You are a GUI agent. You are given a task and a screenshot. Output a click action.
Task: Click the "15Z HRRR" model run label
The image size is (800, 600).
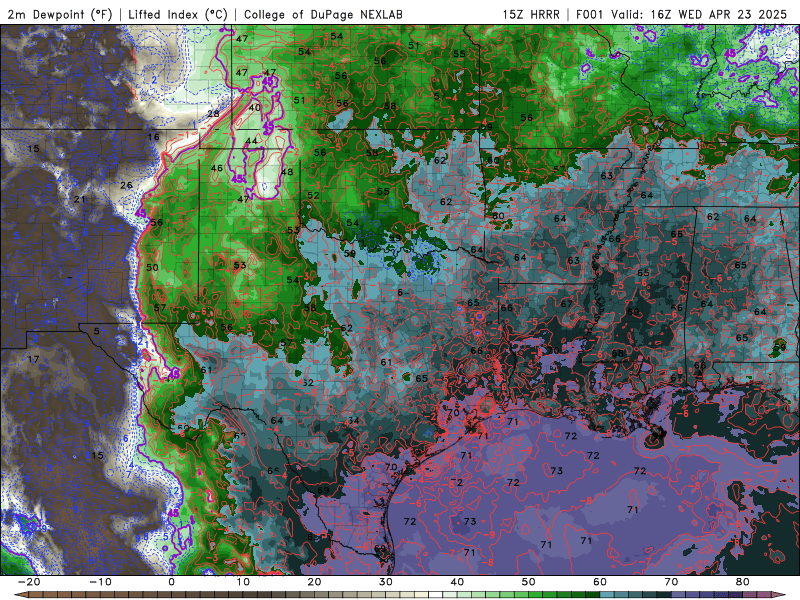531,14
